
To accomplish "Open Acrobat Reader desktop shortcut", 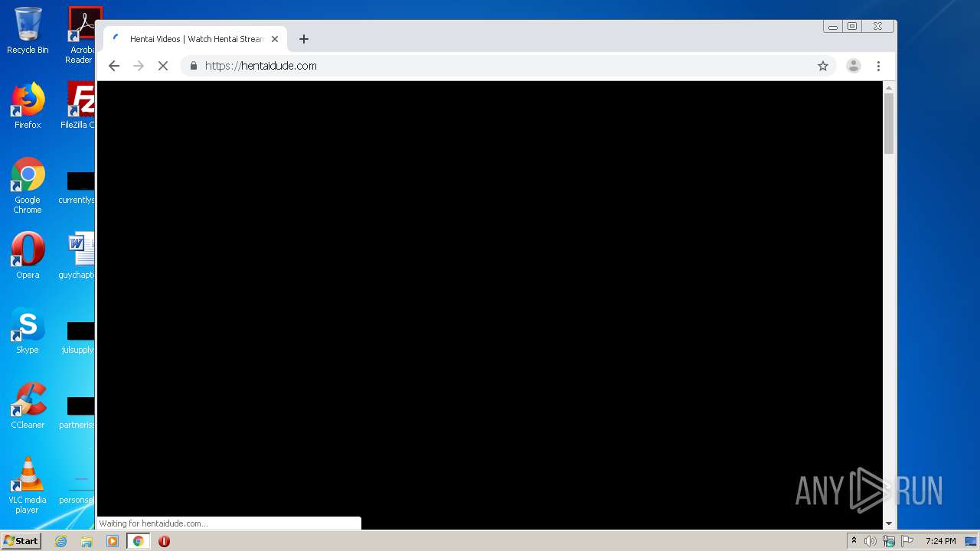I will [x=81, y=35].
